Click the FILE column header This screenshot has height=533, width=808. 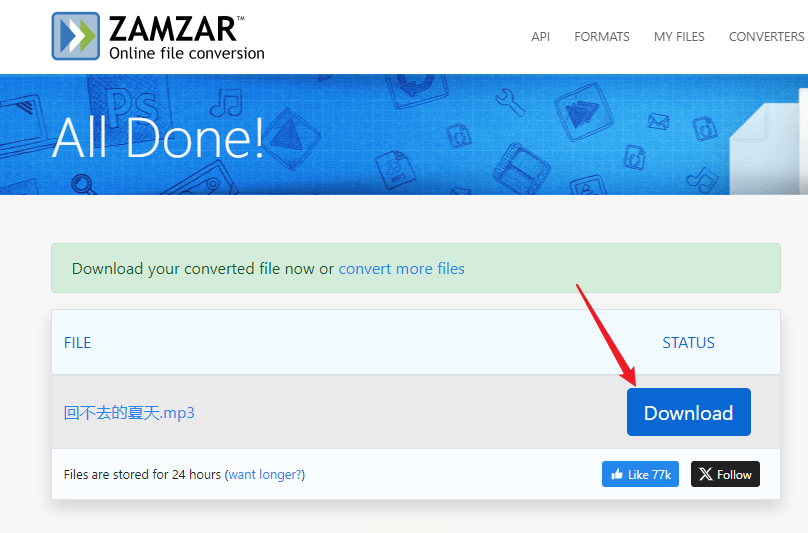coord(77,342)
